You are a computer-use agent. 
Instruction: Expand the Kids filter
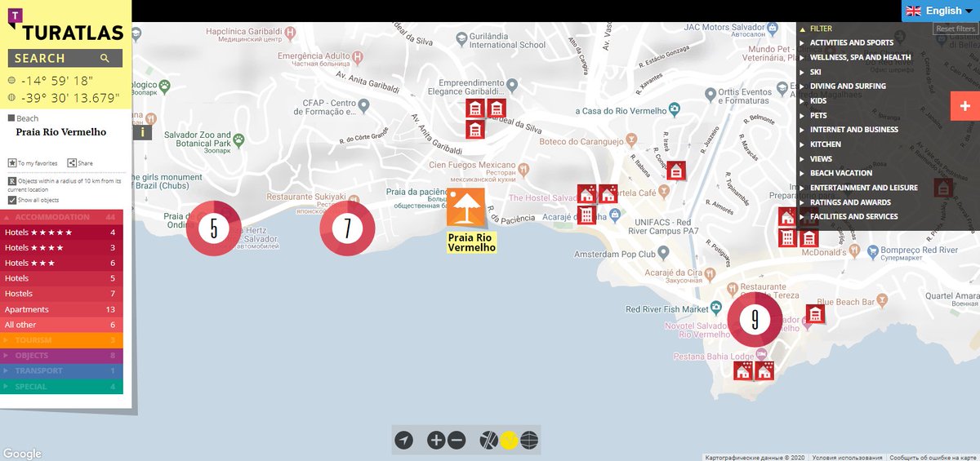[x=817, y=100]
